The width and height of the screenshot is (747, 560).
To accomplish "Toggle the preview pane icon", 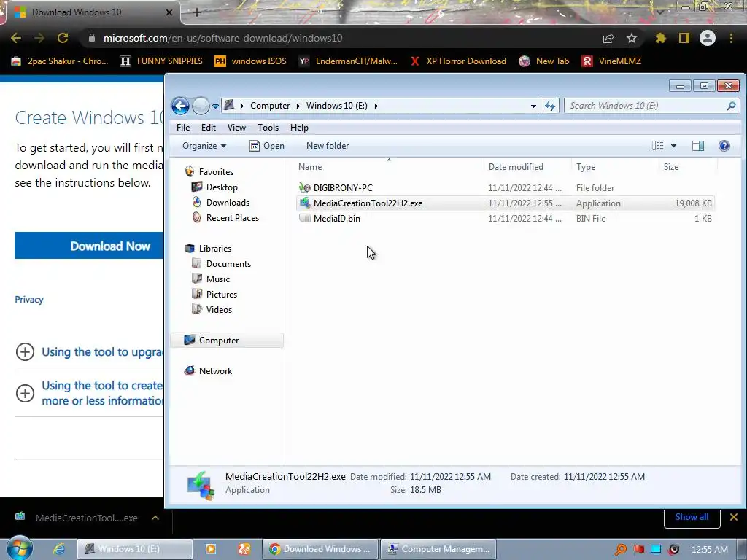I will [x=698, y=146].
